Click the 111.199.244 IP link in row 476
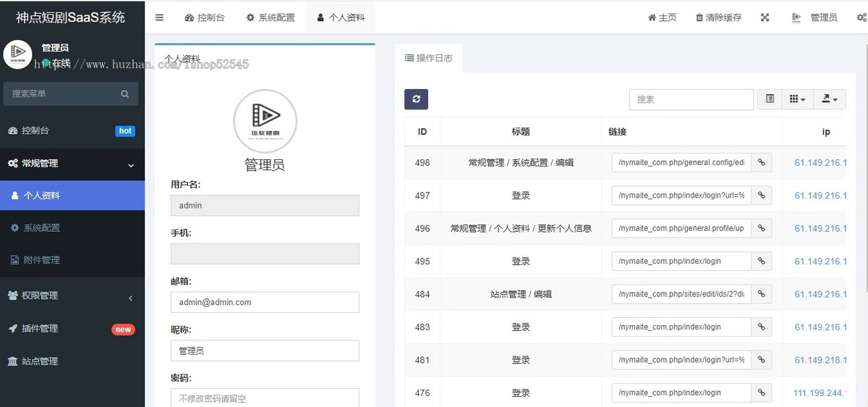 (x=820, y=393)
